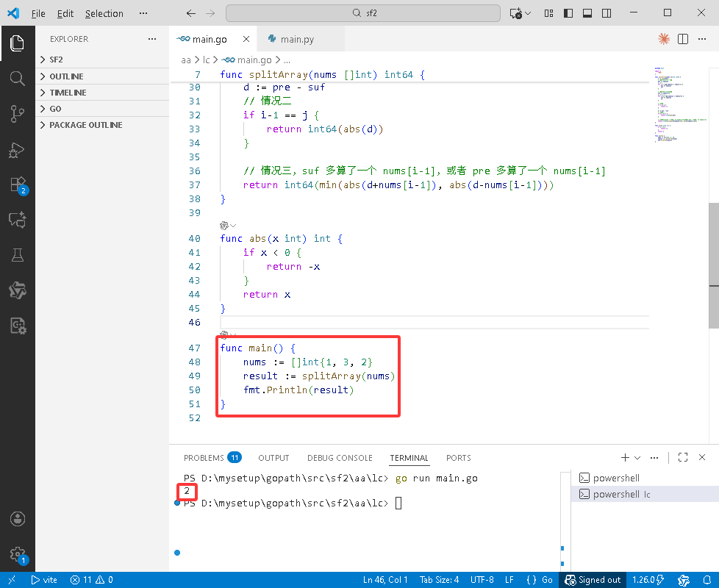719x588 pixels.
Task: Click the Signed out status item
Action: tap(593, 580)
